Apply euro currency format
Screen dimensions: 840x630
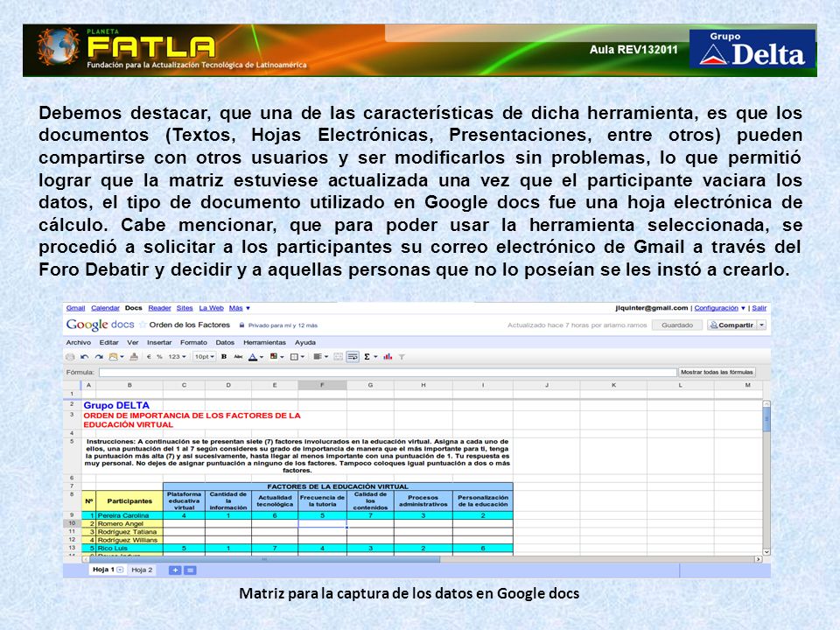(149, 357)
